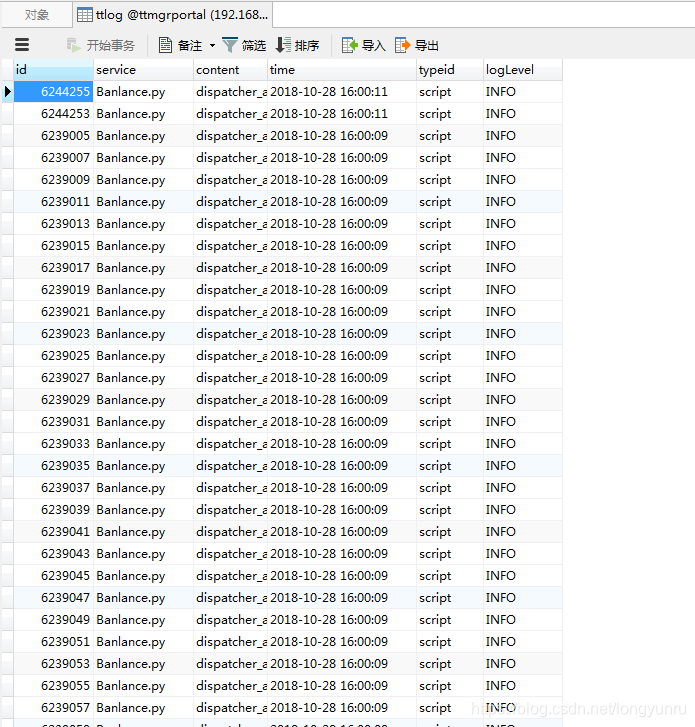
Task: Expand the 备注 dropdown arrow
Action: pyautogui.click(x=212, y=45)
